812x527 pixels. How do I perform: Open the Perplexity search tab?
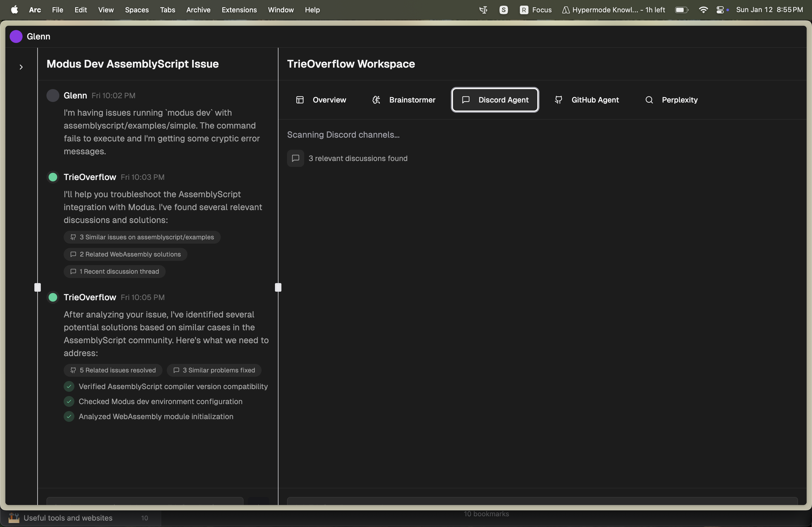(x=671, y=100)
